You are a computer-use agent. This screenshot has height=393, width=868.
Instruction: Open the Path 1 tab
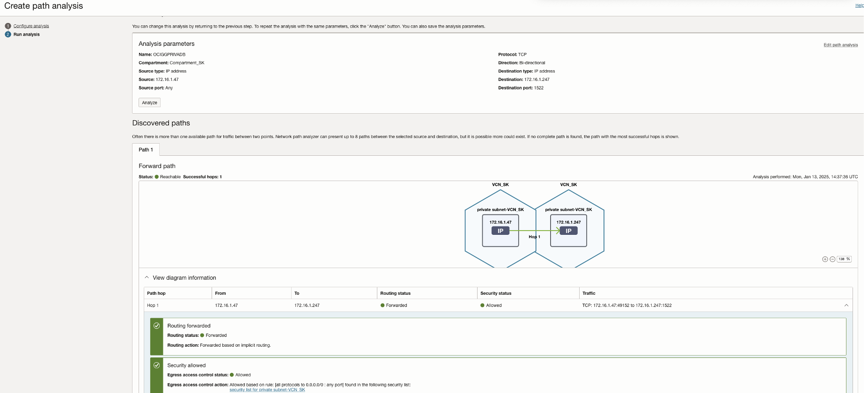[146, 150]
